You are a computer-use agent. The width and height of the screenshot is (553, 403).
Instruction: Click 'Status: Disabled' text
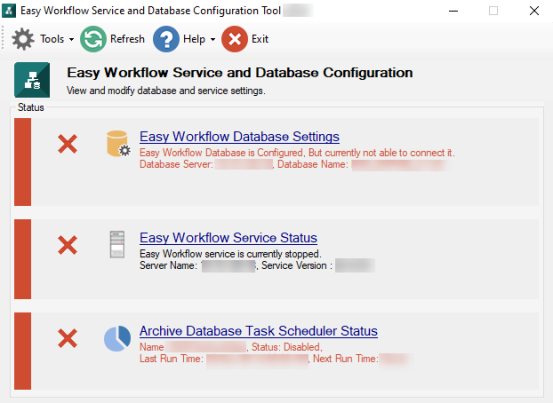coord(286,347)
